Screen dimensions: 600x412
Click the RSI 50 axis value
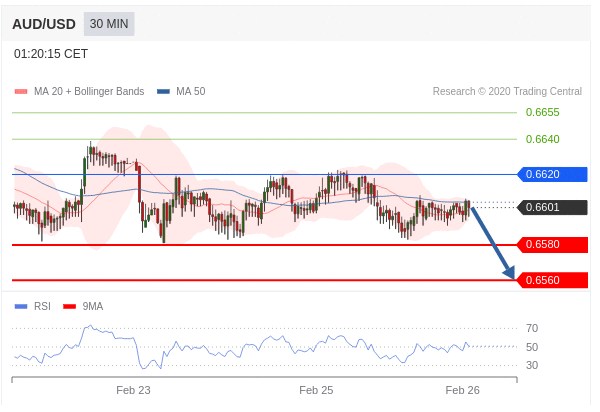pos(532,347)
